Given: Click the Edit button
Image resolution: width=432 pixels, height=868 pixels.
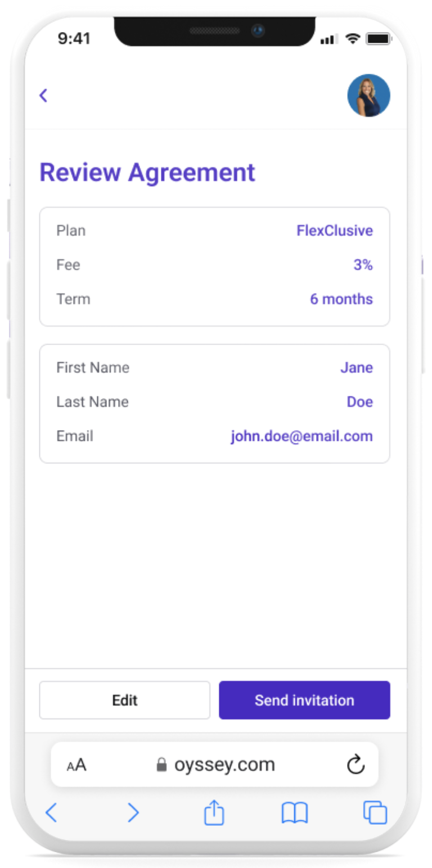Looking at the screenshot, I should [125, 700].
